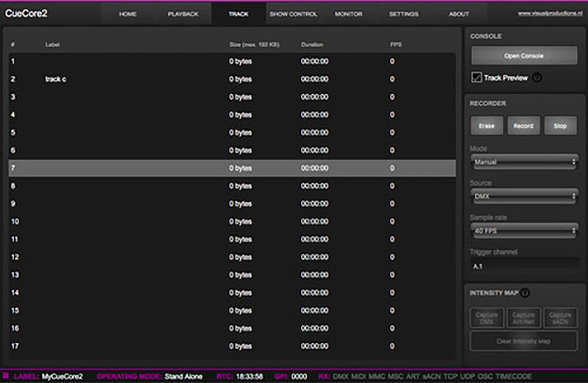Capture DMX for the intensity map

[x=487, y=317]
